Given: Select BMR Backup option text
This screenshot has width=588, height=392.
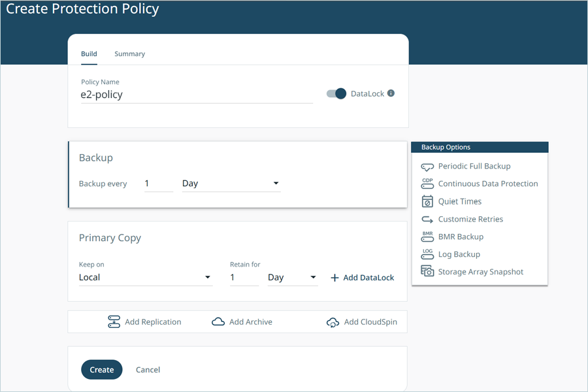Looking at the screenshot, I should [x=461, y=237].
